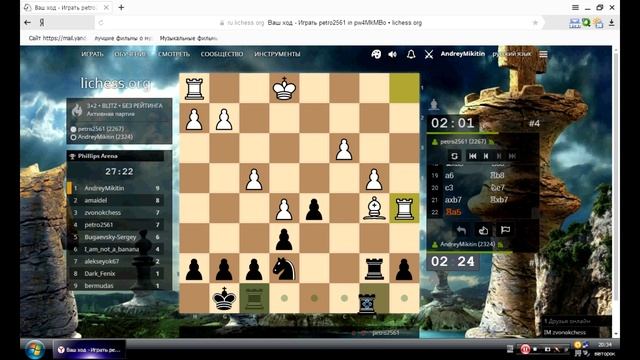Open the русский язык language selector
The height and width of the screenshot is (360, 640).
(x=512, y=54)
